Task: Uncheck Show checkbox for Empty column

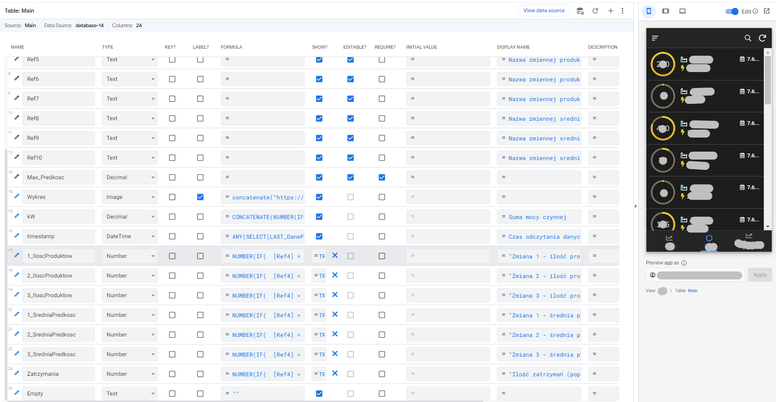Action: [319, 394]
